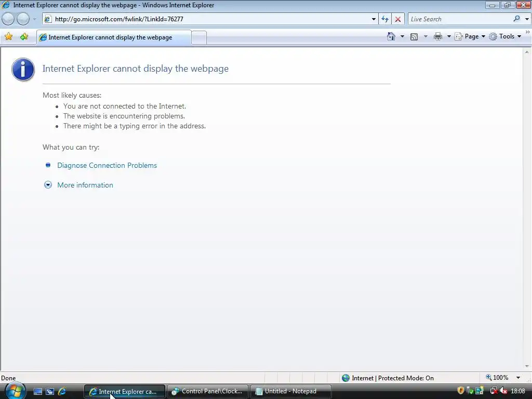Expand the Home button dropdown arrow
The height and width of the screenshot is (399, 532).
[403, 36]
